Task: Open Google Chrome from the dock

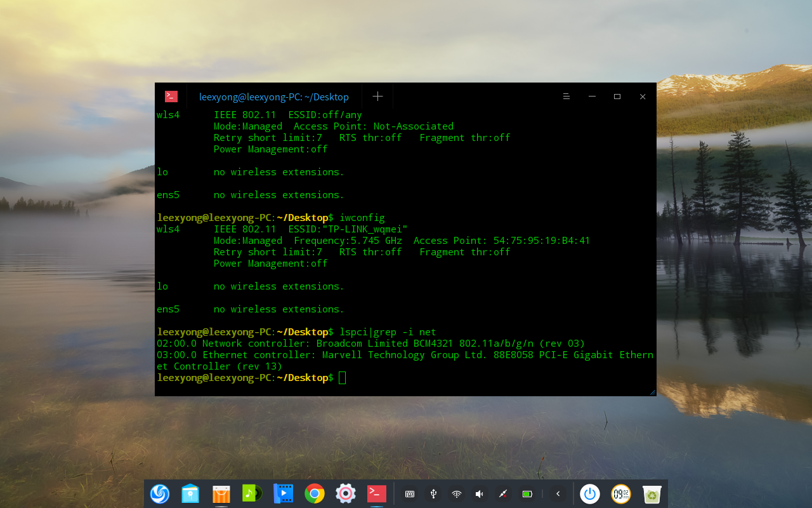Action: (314, 493)
